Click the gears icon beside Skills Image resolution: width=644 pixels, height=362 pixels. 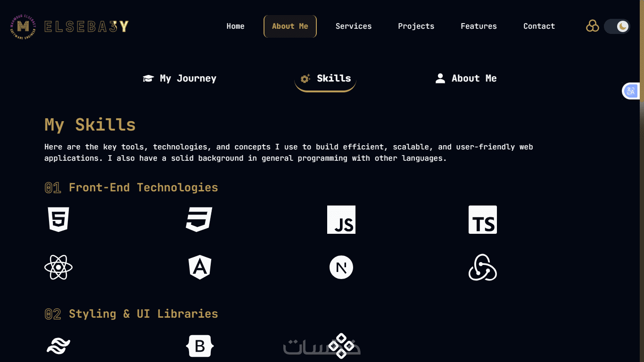tap(305, 78)
